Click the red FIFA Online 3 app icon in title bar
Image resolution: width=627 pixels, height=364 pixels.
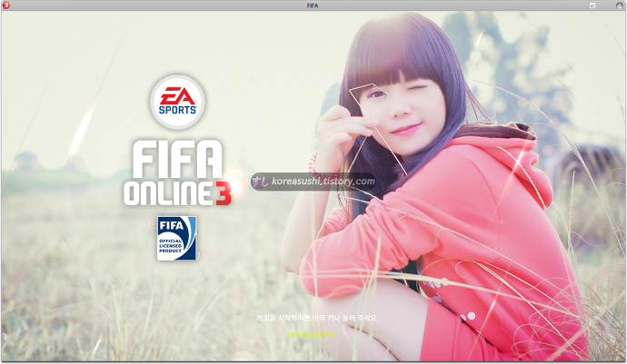tap(6, 5)
